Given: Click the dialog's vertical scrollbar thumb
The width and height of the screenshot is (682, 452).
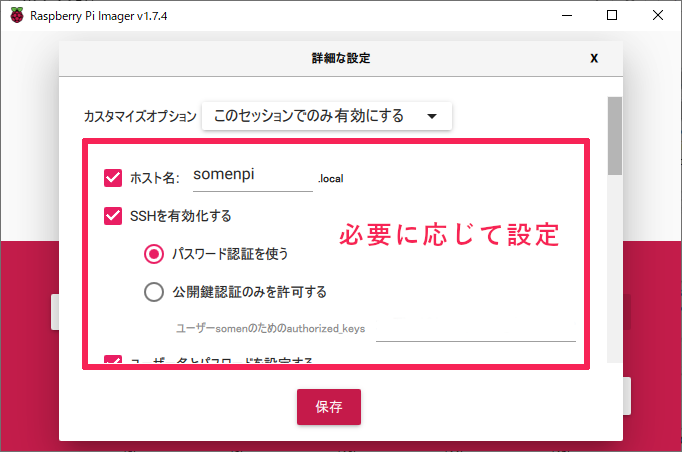Looking at the screenshot, I should (615, 136).
